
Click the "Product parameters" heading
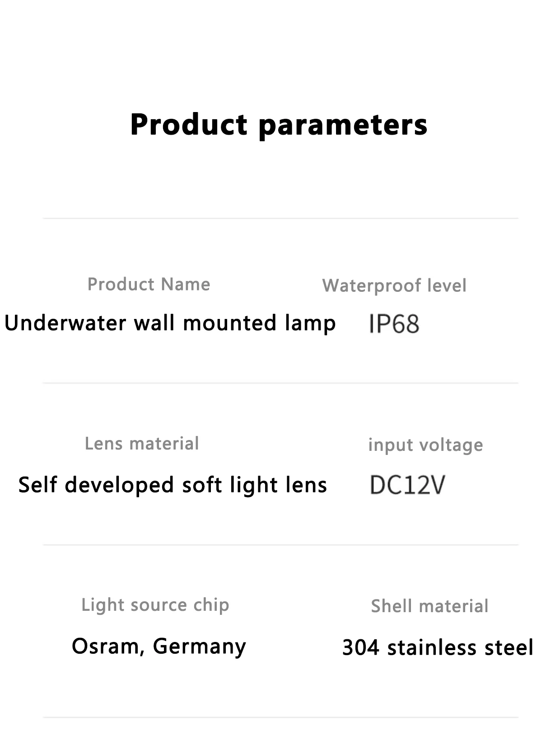[279, 125]
